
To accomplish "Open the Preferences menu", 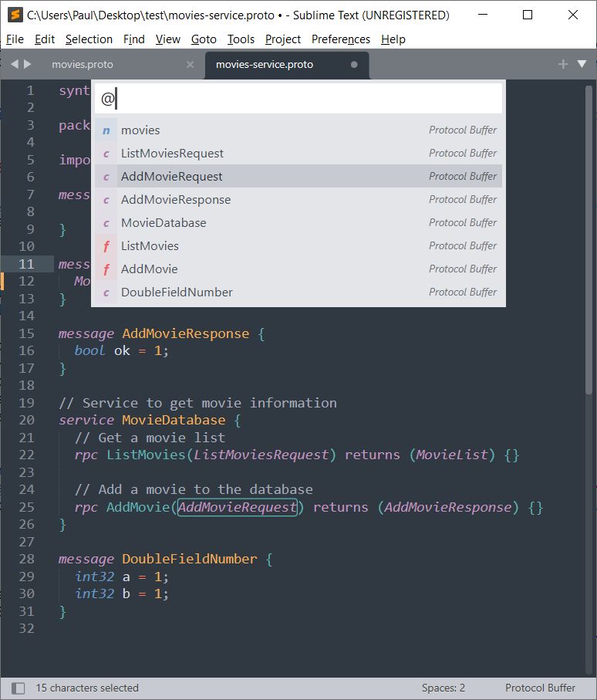I will coord(340,39).
